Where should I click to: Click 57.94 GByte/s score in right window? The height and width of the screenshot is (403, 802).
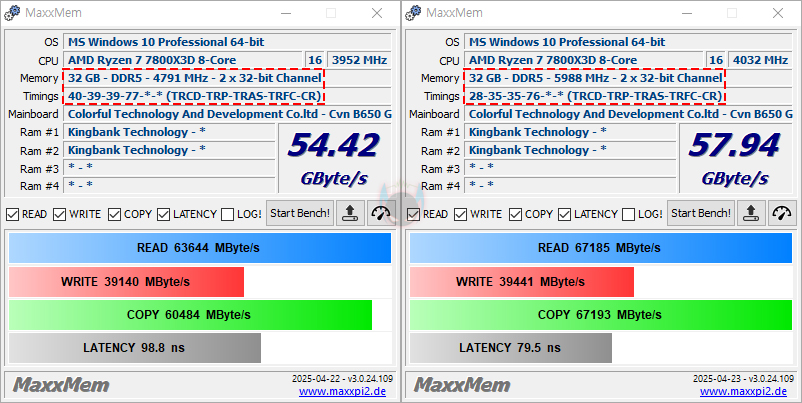[735, 158]
